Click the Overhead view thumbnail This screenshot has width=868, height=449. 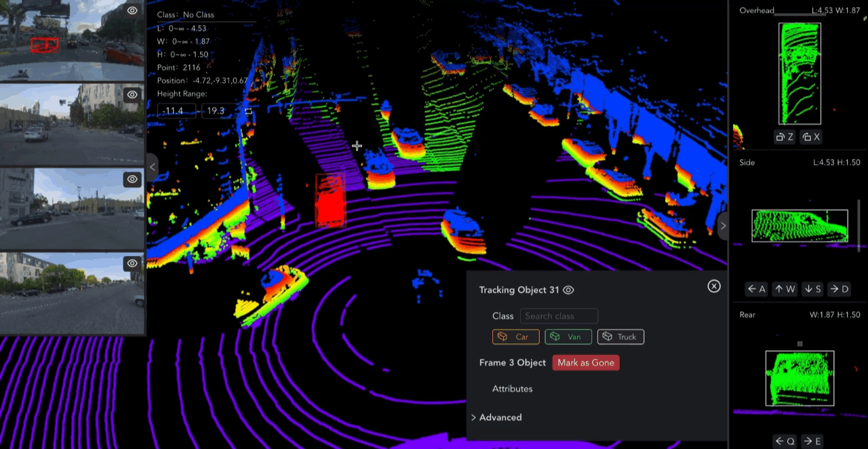pos(800,74)
